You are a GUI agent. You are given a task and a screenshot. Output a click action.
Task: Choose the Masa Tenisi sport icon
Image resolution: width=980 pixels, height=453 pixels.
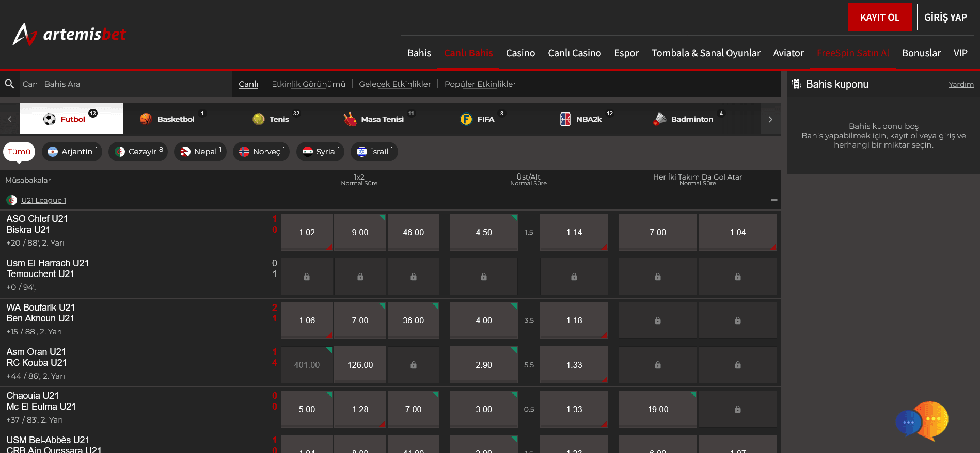point(350,119)
